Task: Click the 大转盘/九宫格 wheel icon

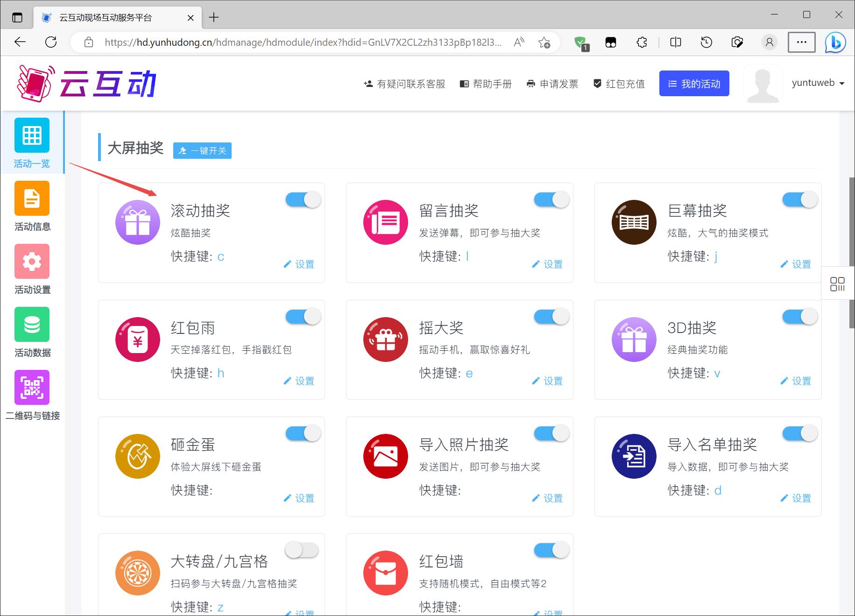Action: (138, 573)
